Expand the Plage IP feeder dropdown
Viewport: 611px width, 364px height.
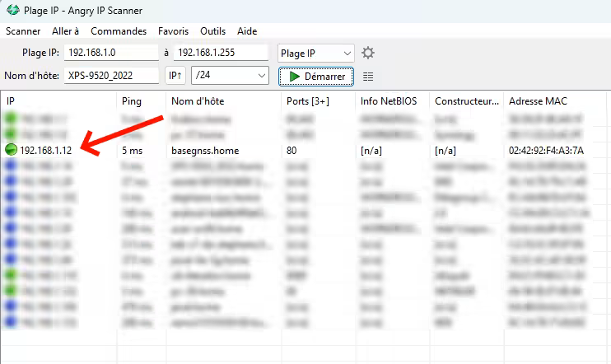pyautogui.click(x=347, y=53)
